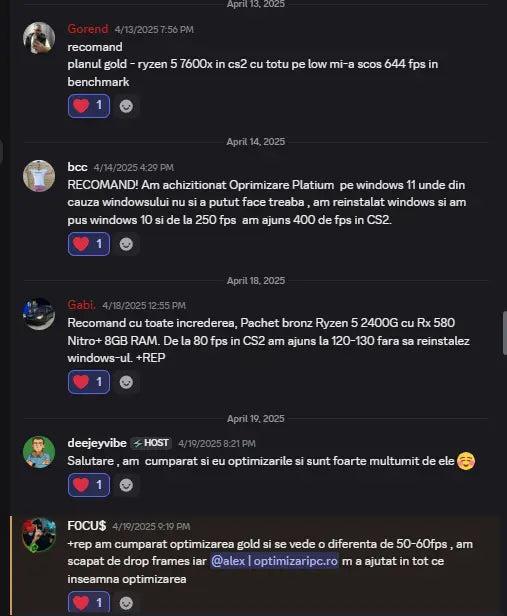507x616 pixels.
Task: Click the Gorend username
Action: (88, 29)
